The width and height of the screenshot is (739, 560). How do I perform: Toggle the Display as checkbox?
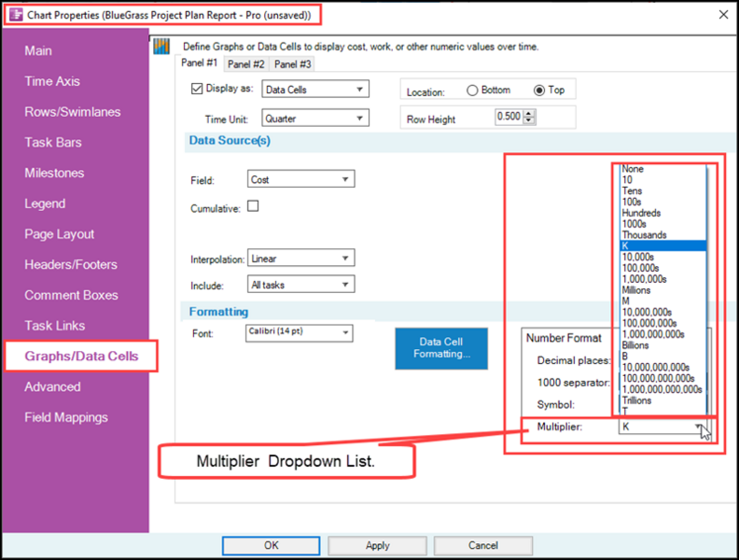(x=197, y=89)
